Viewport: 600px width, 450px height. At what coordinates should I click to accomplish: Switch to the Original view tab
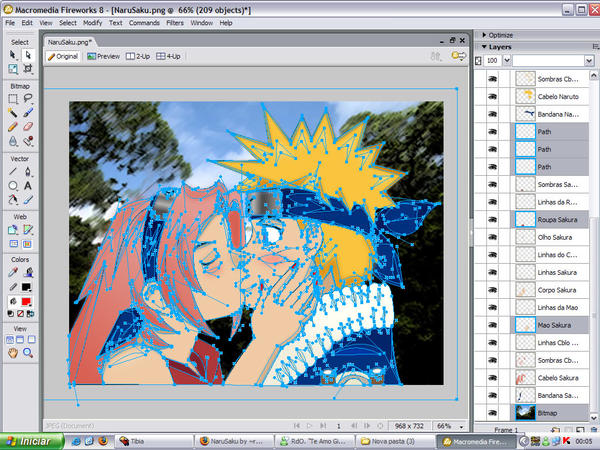tap(63, 57)
